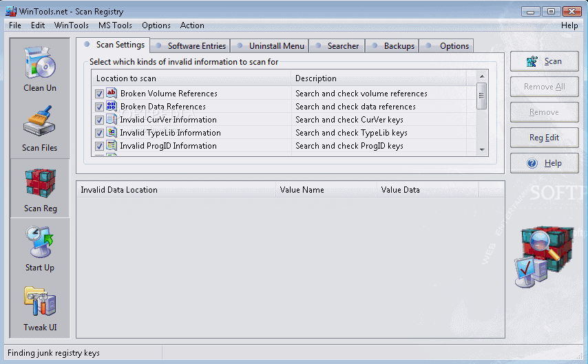Open the Help menu in menu bar

[569, 25]
